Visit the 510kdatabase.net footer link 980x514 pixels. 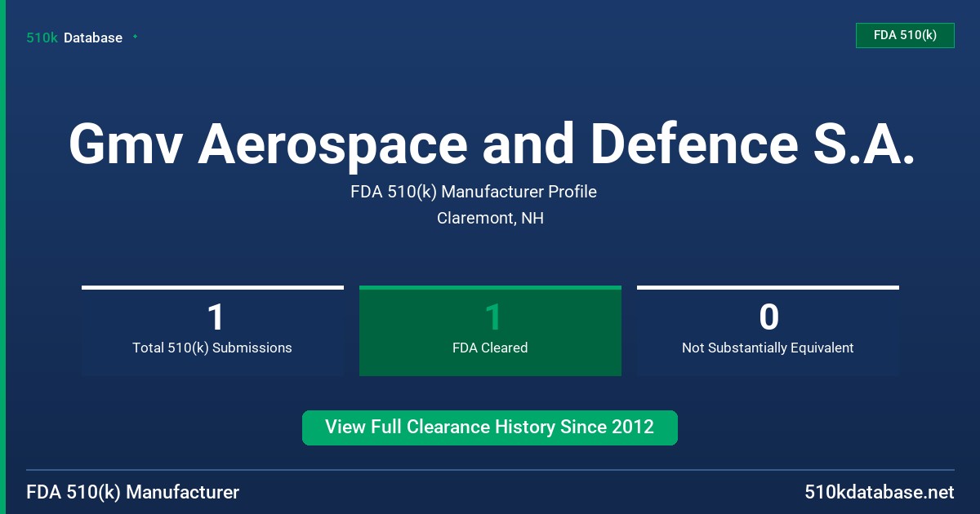pyautogui.click(x=879, y=493)
